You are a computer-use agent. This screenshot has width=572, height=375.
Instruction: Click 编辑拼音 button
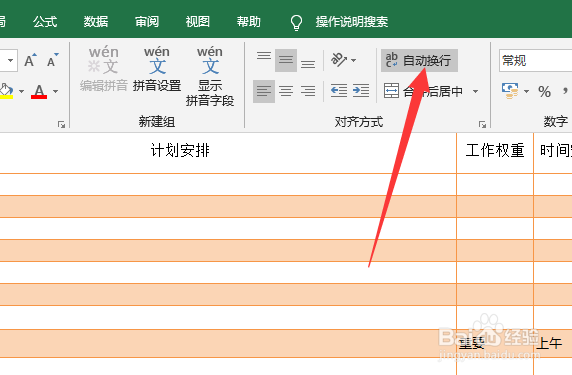point(104,69)
